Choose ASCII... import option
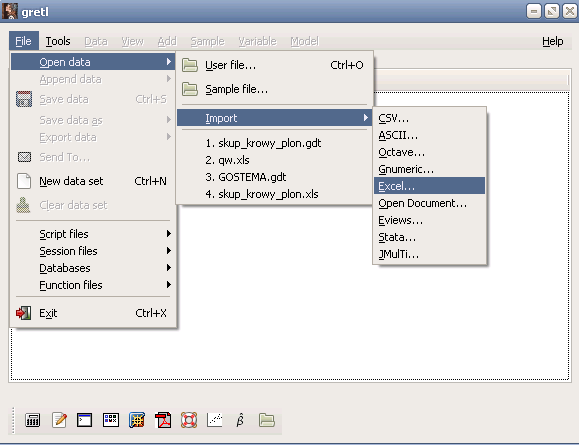Viewport: 579px width, 445px height. point(429,135)
